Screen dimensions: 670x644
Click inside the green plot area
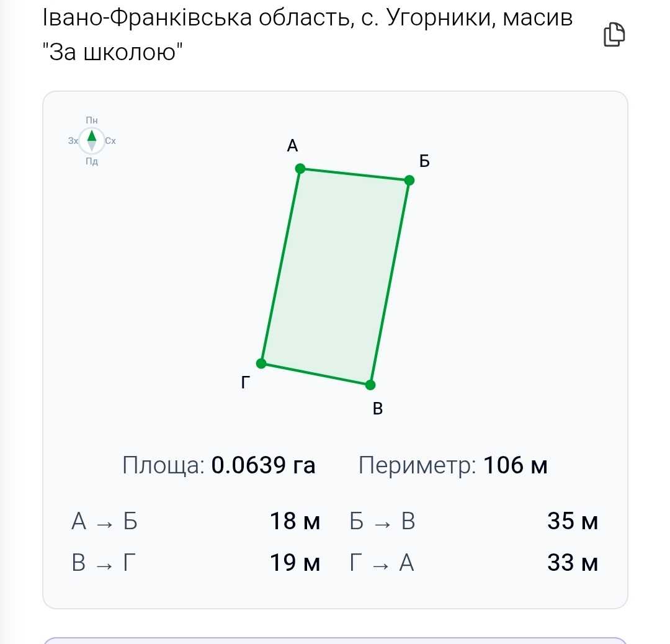click(x=336, y=277)
